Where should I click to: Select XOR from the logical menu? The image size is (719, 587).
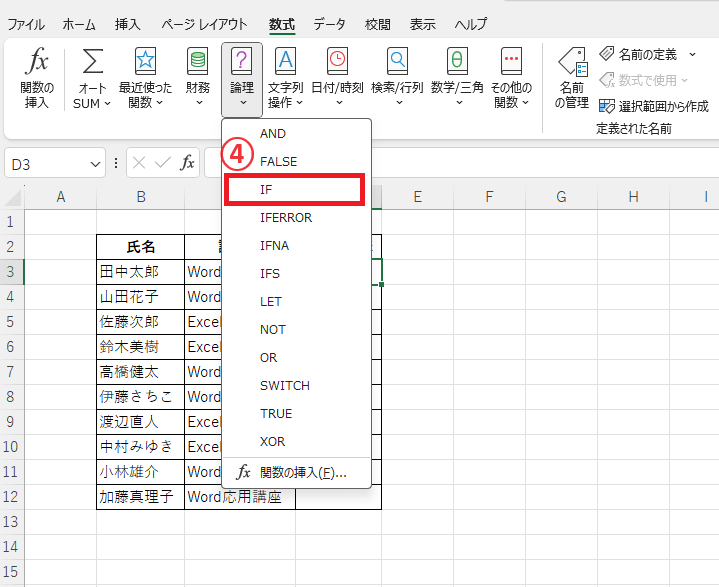[296, 441]
